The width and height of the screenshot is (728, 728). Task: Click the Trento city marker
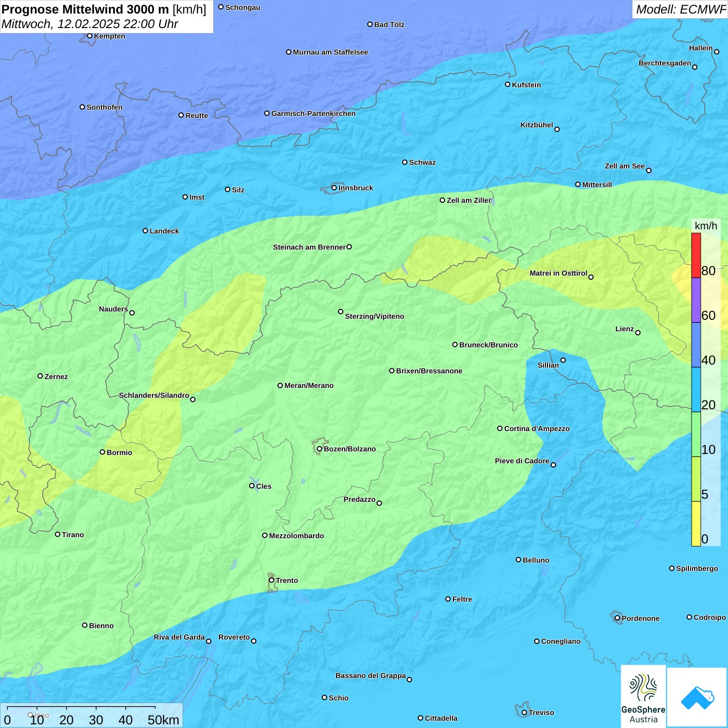271,580
